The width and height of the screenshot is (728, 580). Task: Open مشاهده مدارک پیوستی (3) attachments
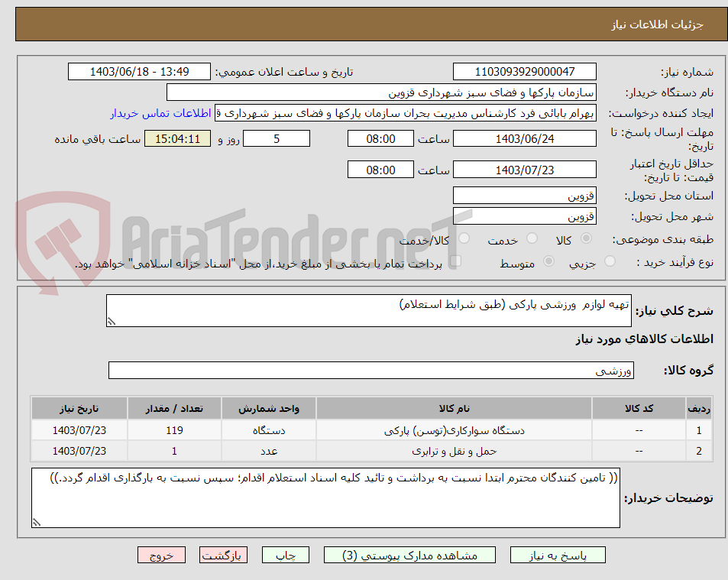[x=409, y=555]
